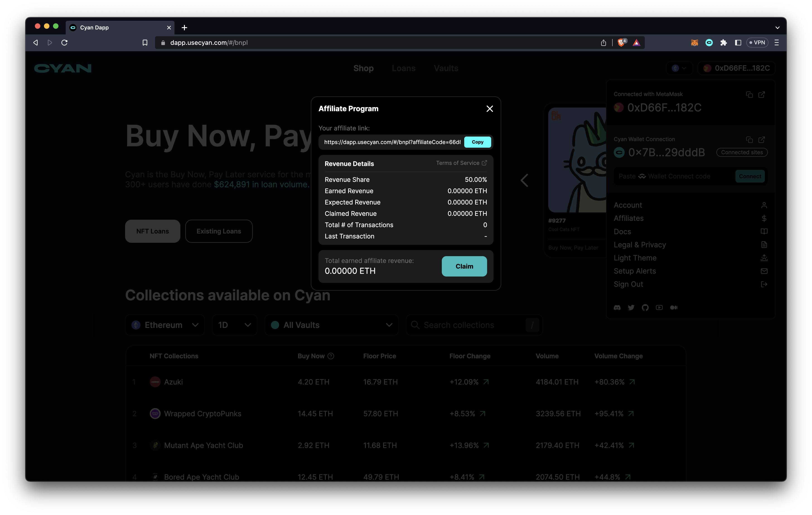Click the Claim button
Viewport: 812px width, 515px height.
[464, 266]
